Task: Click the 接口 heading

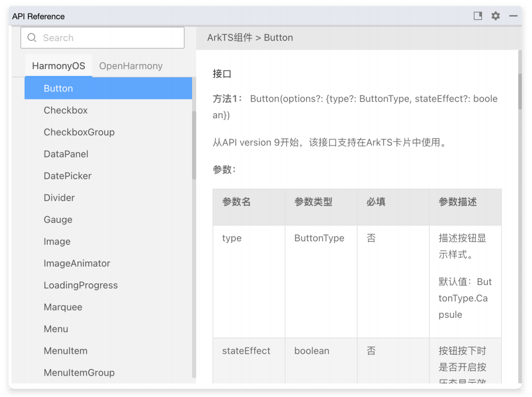Action: tap(222, 74)
